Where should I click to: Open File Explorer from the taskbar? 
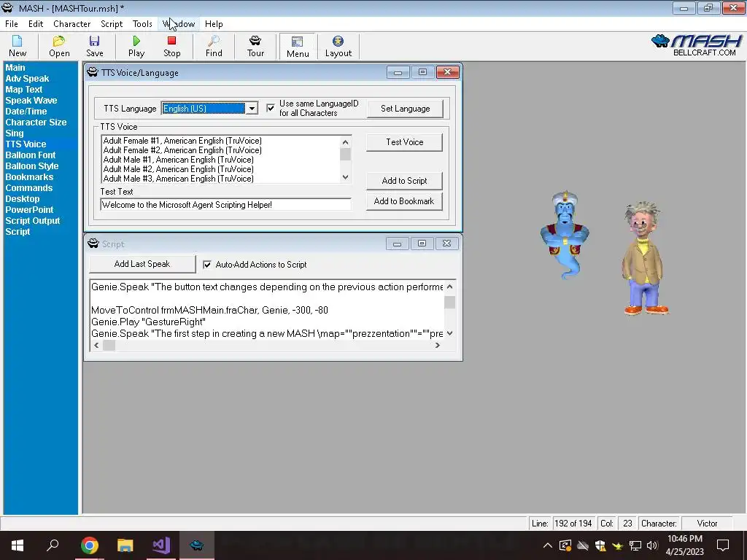125,545
